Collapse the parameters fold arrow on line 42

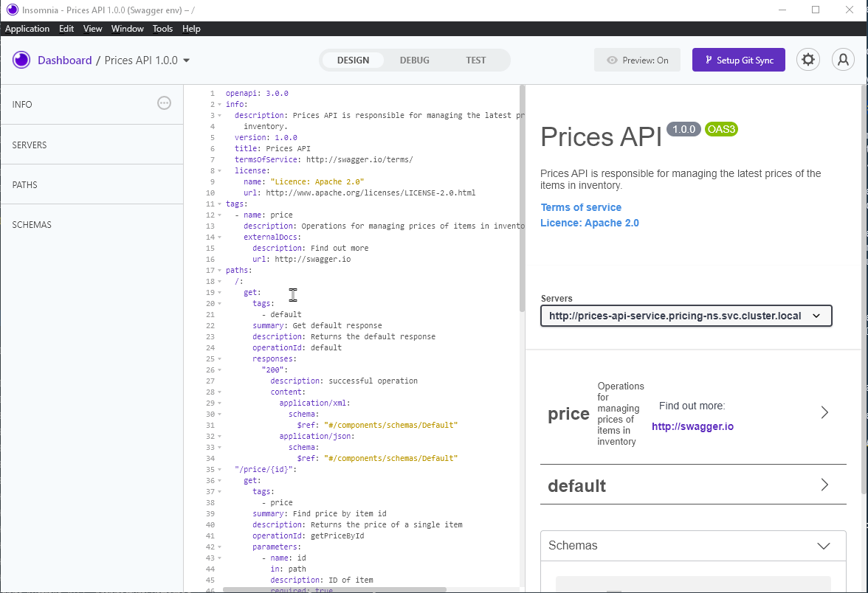pos(220,547)
